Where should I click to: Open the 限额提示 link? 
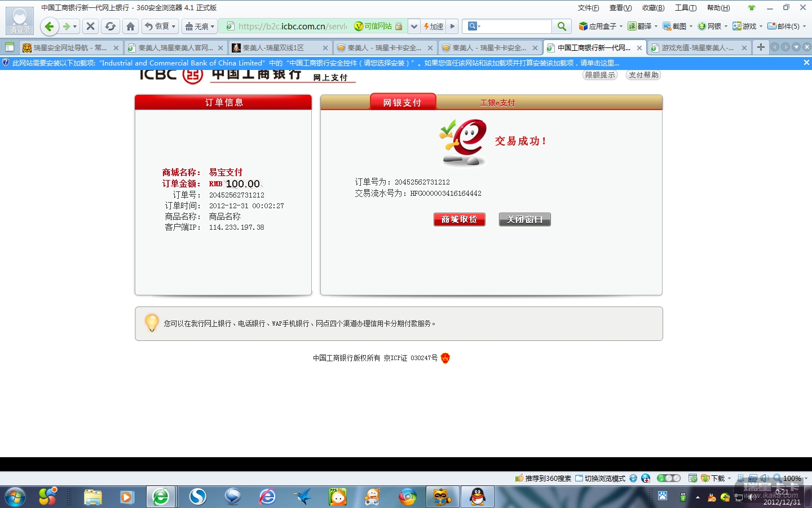pyautogui.click(x=600, y=75)
